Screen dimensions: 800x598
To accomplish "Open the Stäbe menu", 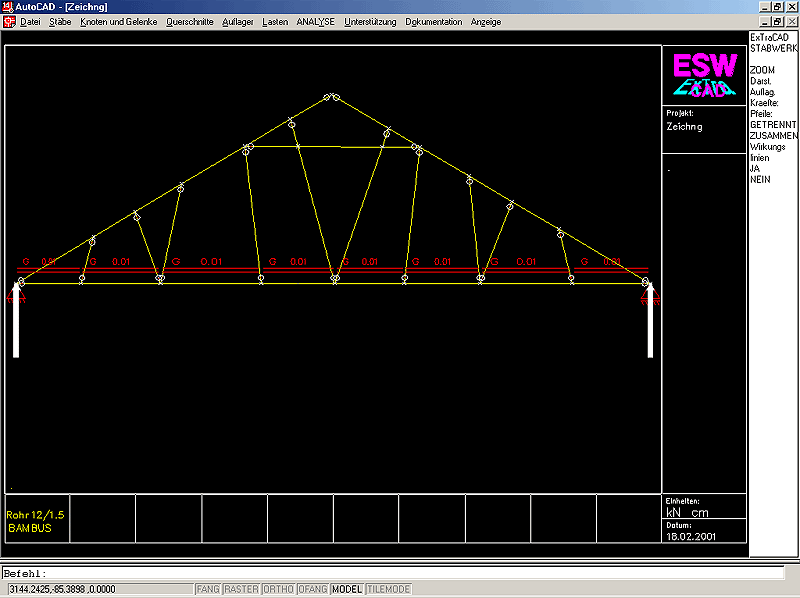I will coord(60,22).
